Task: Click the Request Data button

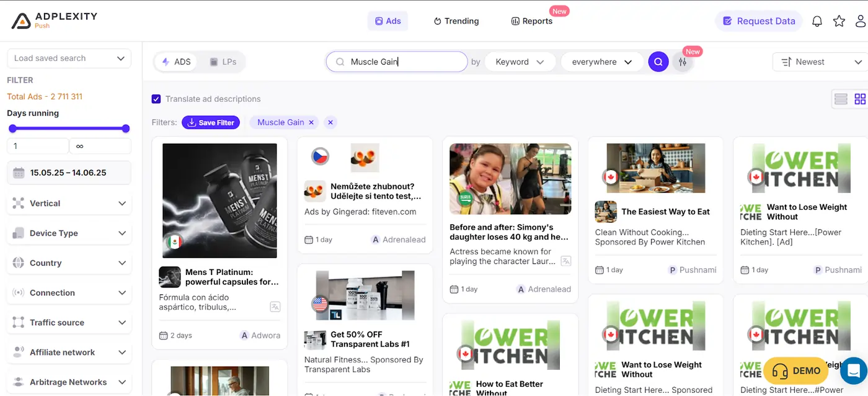Action: coord(759,21)
